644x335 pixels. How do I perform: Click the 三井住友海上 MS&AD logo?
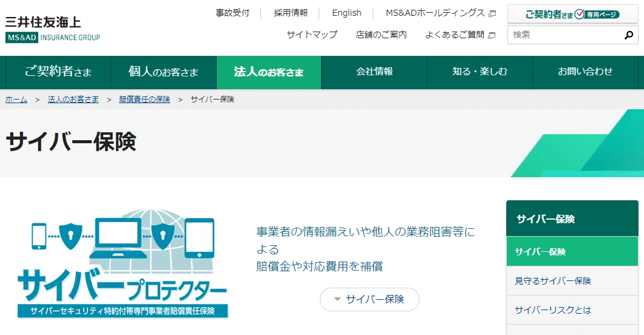coord(53,30)
